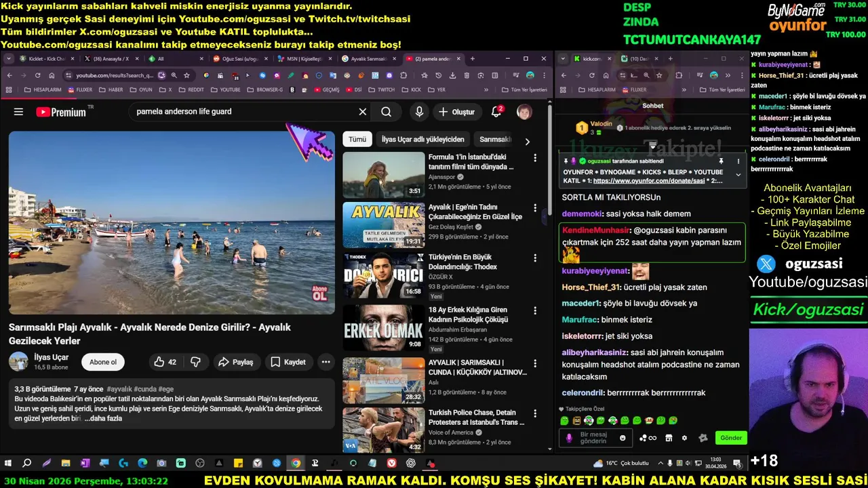The height and width of the screenshot is (488, 868).
Task: Open options for the Formula 1 İstanbul video
Action: (x=535, y=158)
